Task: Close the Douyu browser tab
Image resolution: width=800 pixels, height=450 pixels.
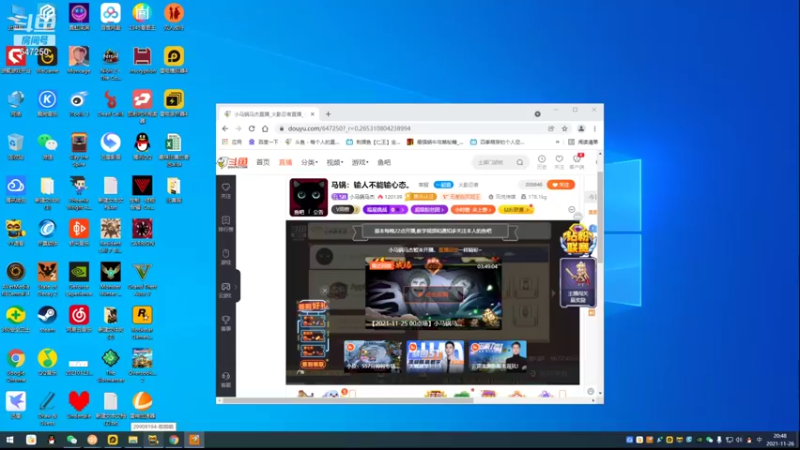Action: pyautogui.click(x=312, y=114)
